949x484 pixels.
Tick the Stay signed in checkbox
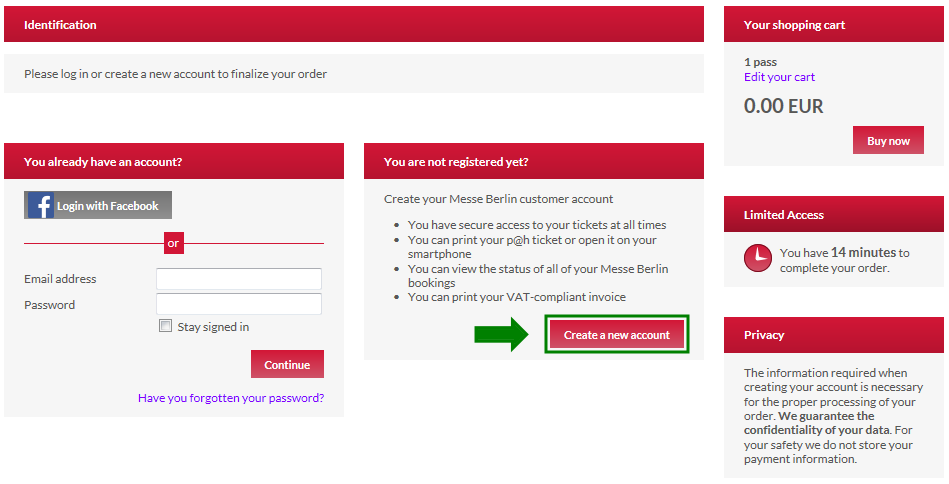click(x=165, y=325)
